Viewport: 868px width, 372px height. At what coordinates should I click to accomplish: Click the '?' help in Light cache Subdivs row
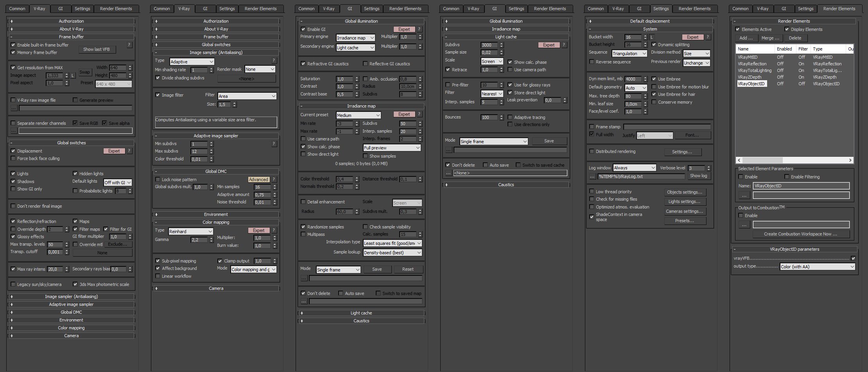(564, 45)
